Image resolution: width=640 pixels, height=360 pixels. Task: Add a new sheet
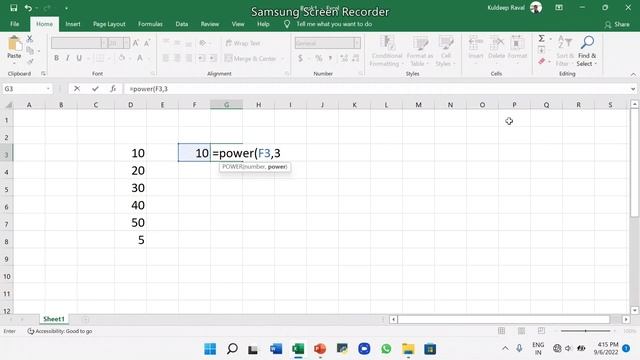86,319
